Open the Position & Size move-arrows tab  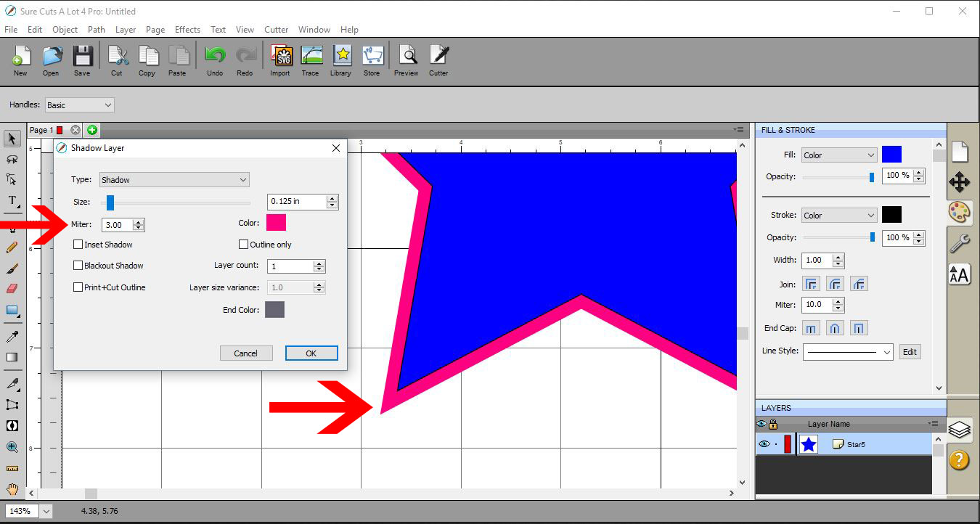pos(960,181)
